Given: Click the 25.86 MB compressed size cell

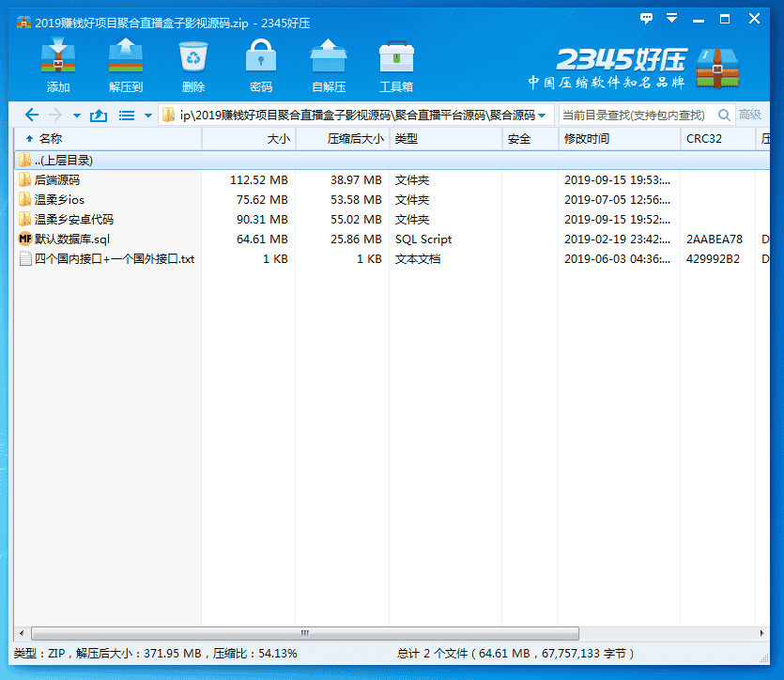Looking at the screenshot, I should point(356,240).
